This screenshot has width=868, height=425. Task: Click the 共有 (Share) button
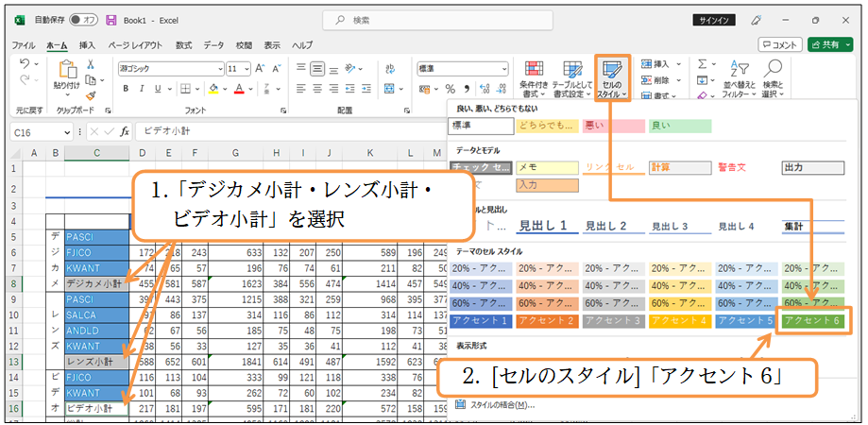coord(830,44)
